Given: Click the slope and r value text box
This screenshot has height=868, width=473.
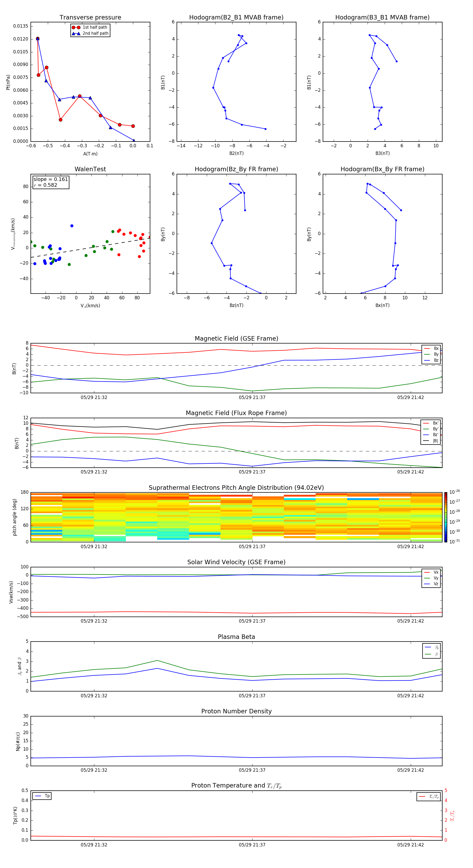Looking at the screenshot, I should (x=50, y=182).
